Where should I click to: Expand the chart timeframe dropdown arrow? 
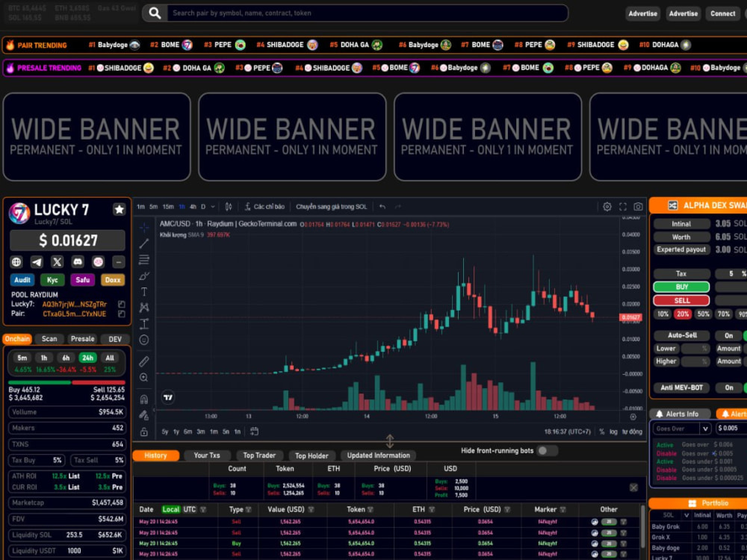coord(213,207)
